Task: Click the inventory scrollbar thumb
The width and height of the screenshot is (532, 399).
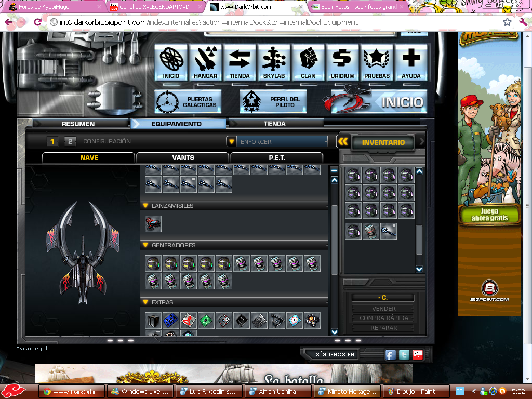Action: coord(419,239)
